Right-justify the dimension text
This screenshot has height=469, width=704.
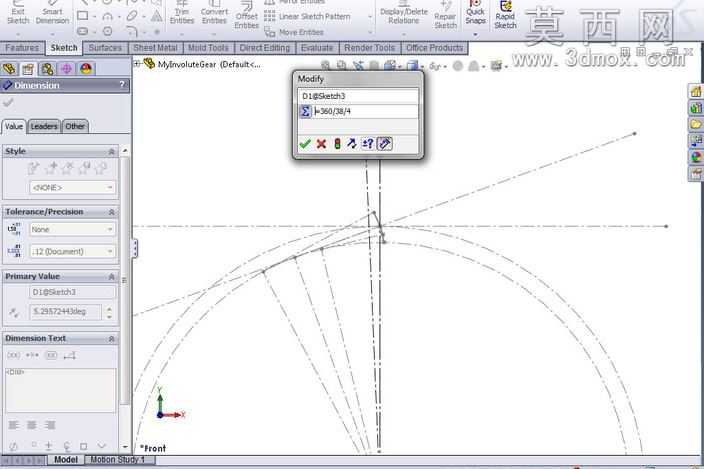50,425
